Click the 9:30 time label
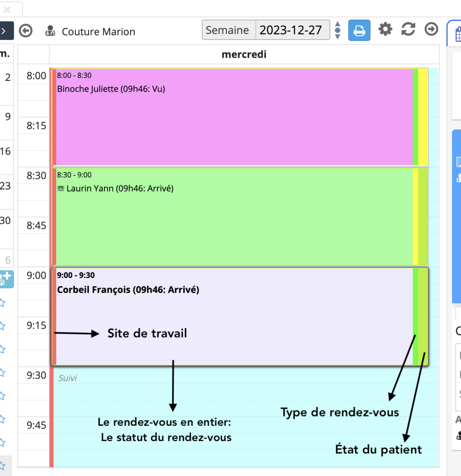461x476 pixels. pyautogui.click(x=36, y=375)
